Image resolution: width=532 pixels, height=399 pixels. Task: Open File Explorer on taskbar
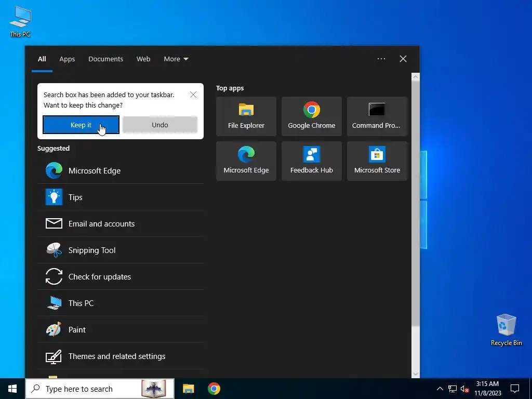point(188,389)
